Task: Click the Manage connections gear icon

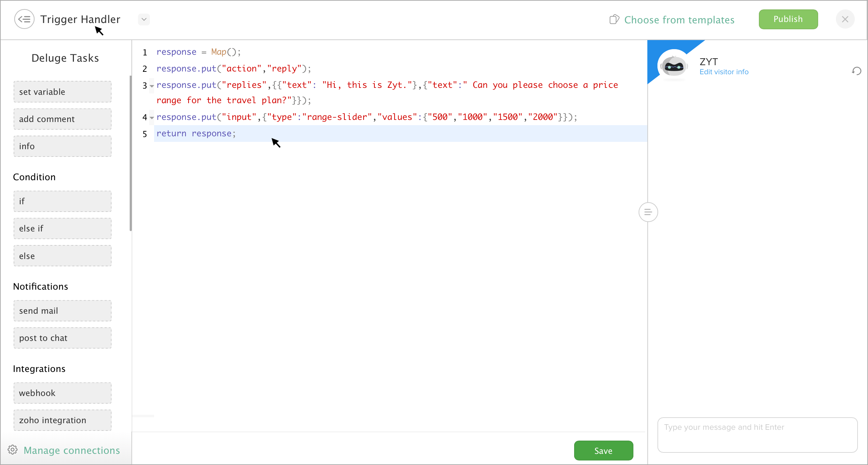Action: (13, 450)
